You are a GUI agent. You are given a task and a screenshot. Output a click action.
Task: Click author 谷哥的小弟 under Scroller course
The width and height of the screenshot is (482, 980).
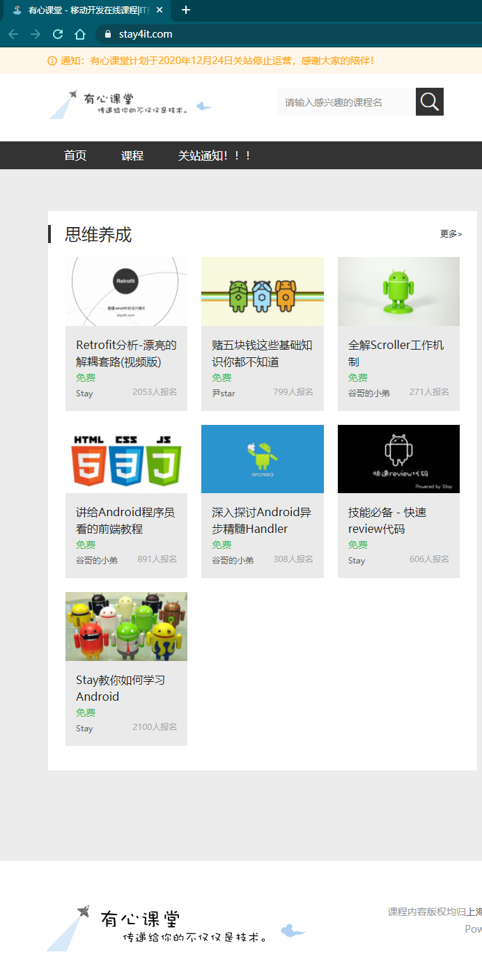[369, 394]
